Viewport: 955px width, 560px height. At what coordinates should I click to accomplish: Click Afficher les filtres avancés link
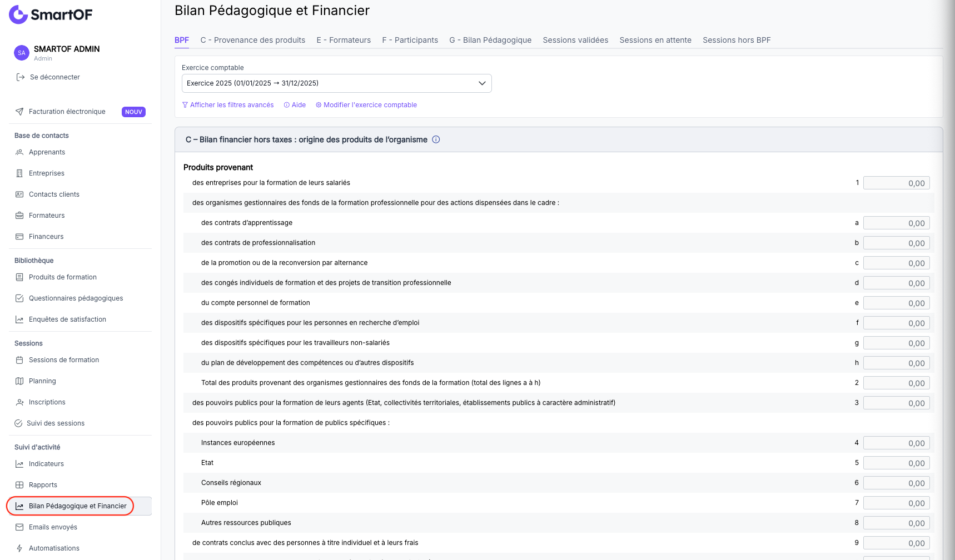[228, 105]
